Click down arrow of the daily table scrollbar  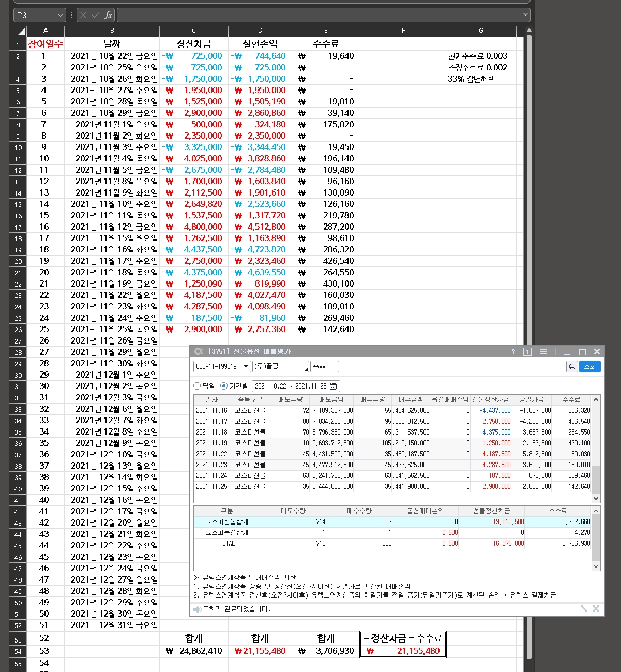596,499
